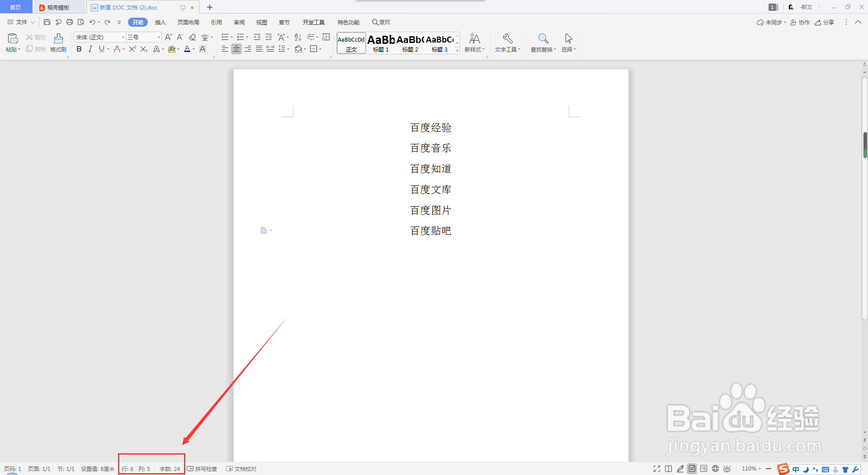Viewport: 868px width, 475px height.
Task: Click the Increase Indent icon
Action: [269, 37]
